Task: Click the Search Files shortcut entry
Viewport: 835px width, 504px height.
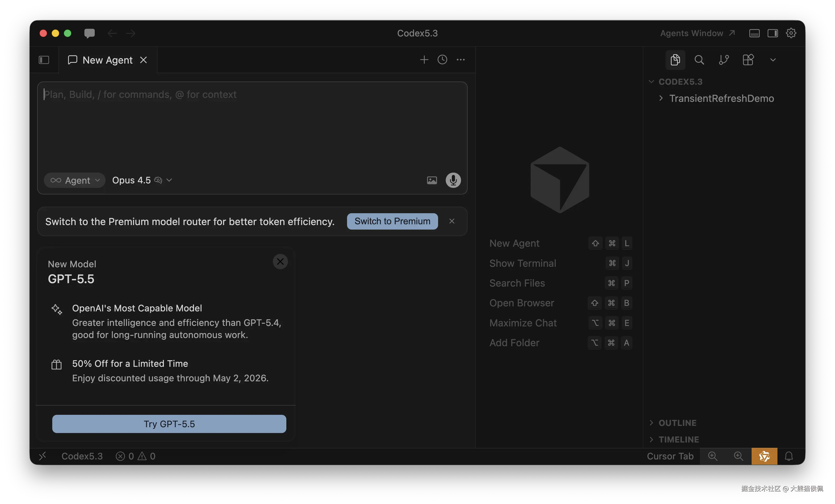Action: [561, 283]
